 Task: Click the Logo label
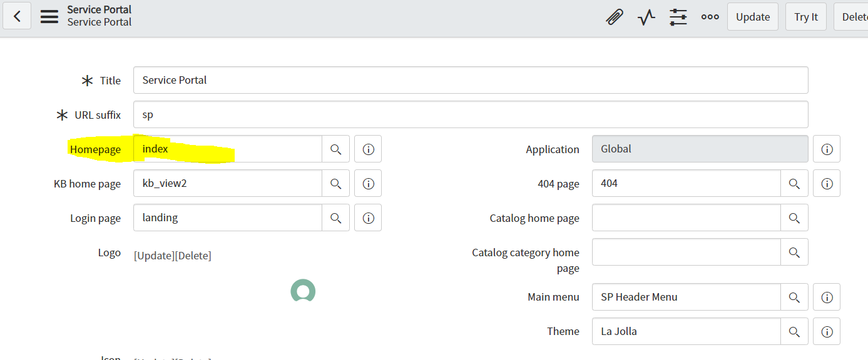coord(109,252)
